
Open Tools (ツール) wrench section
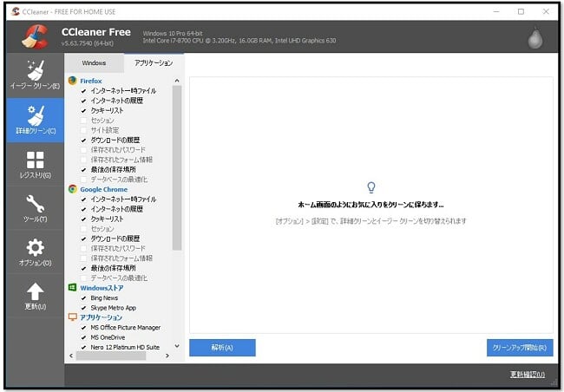(35, 209)
